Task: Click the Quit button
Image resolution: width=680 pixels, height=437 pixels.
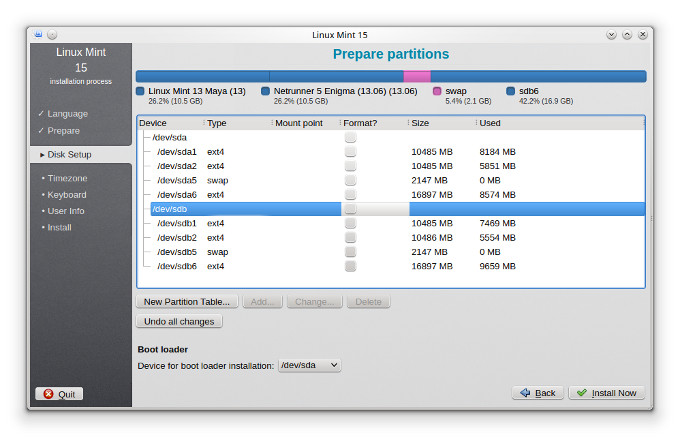Action: coord(59,394)
